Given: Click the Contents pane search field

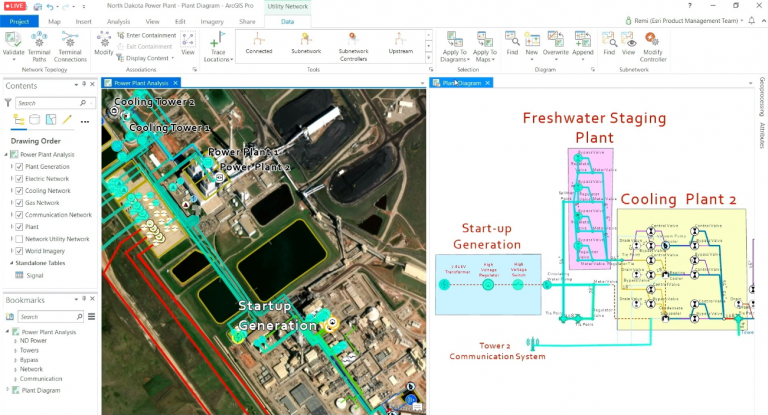Looking at the screenshot, I should (x=50, y=103).
